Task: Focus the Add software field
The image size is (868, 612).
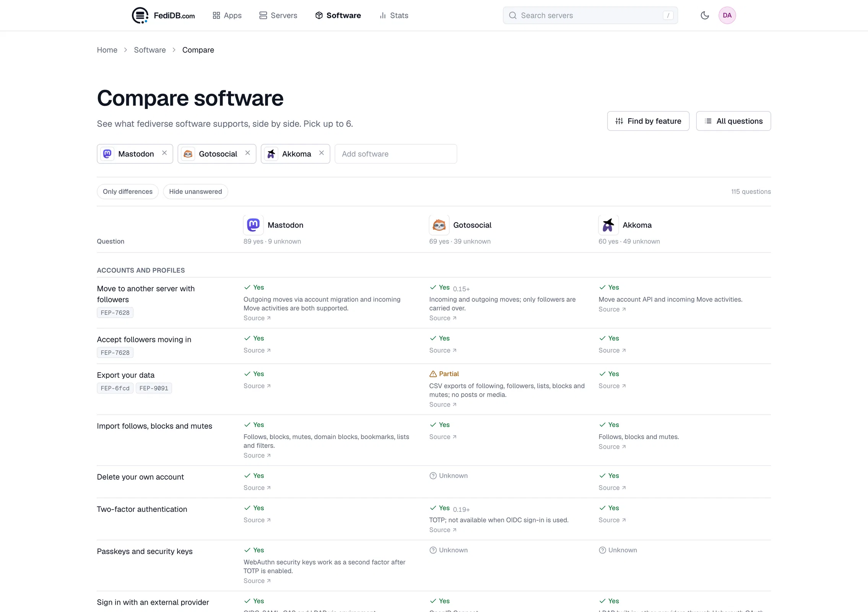Action: click(x=396, y=154)
